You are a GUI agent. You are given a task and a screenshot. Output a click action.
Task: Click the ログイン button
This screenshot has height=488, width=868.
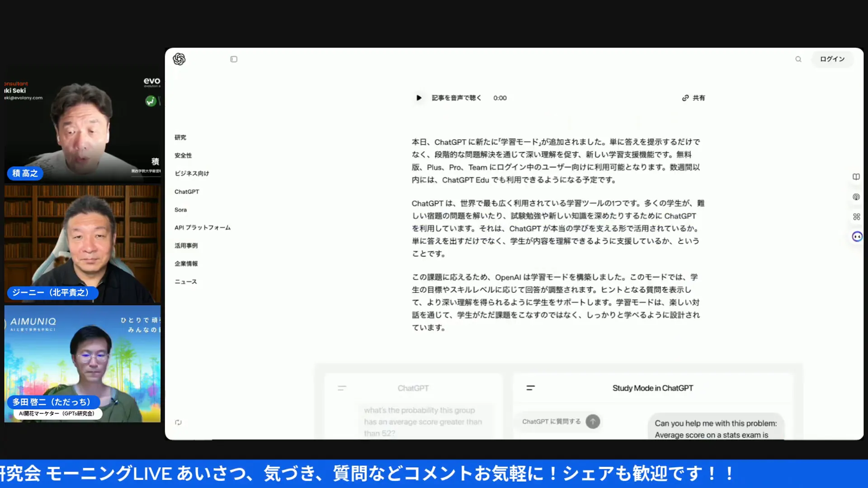tap(832, 59)
